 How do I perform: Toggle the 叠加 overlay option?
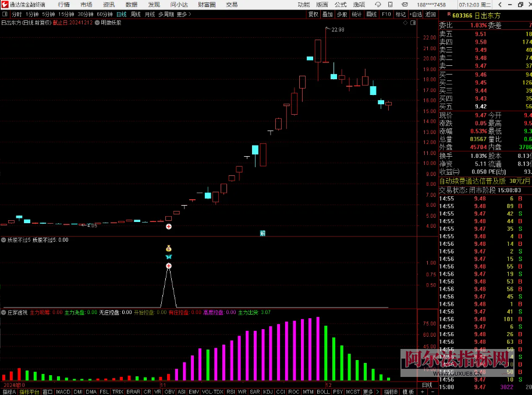[x=328, y=14]
